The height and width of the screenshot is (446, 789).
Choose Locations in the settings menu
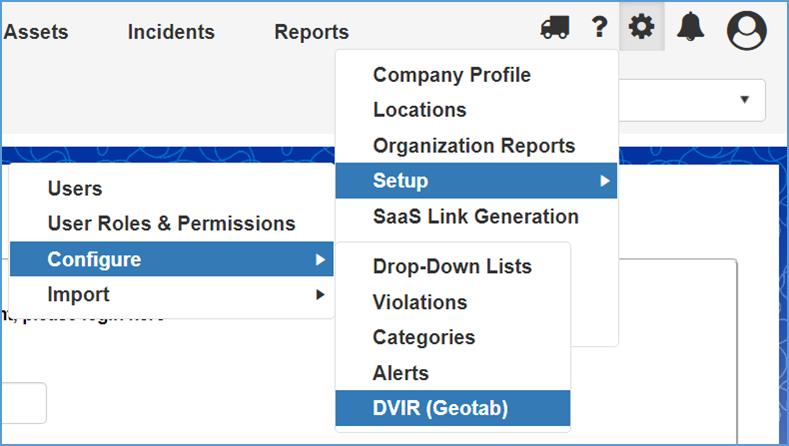click(419, 110)
